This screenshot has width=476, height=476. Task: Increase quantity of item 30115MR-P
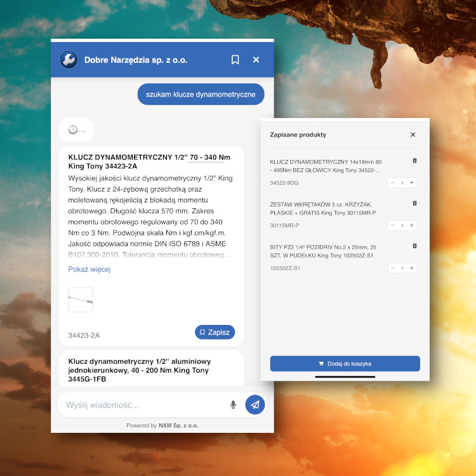click(411, 225)
